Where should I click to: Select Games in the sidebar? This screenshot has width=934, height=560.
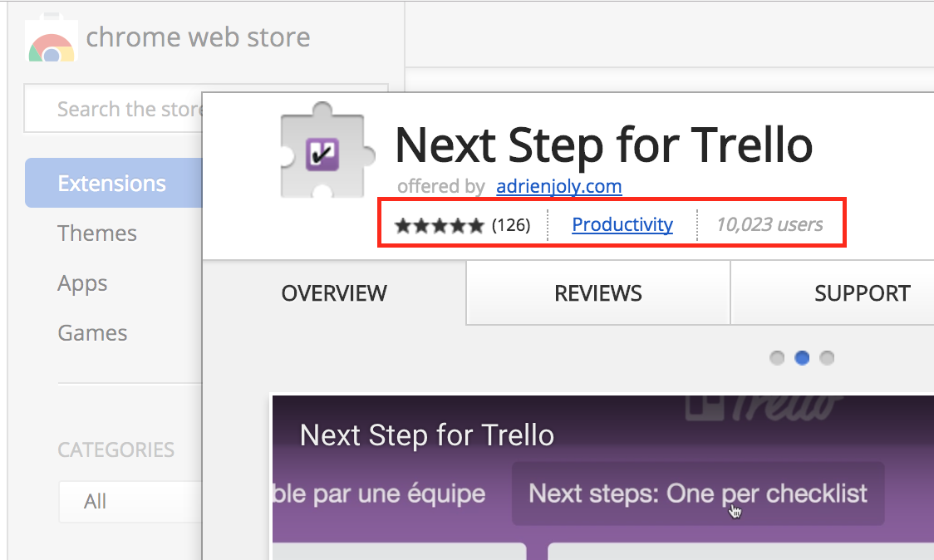click(92, 333)
